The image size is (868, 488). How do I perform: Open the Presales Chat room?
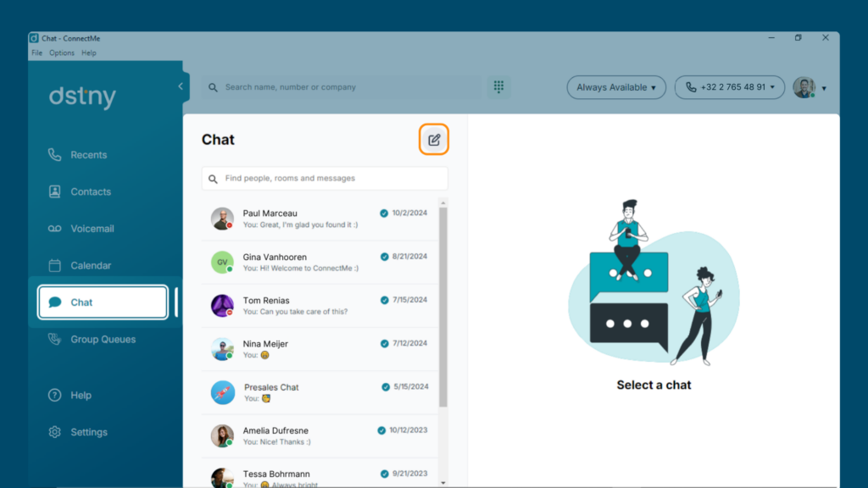coord(320,392)
